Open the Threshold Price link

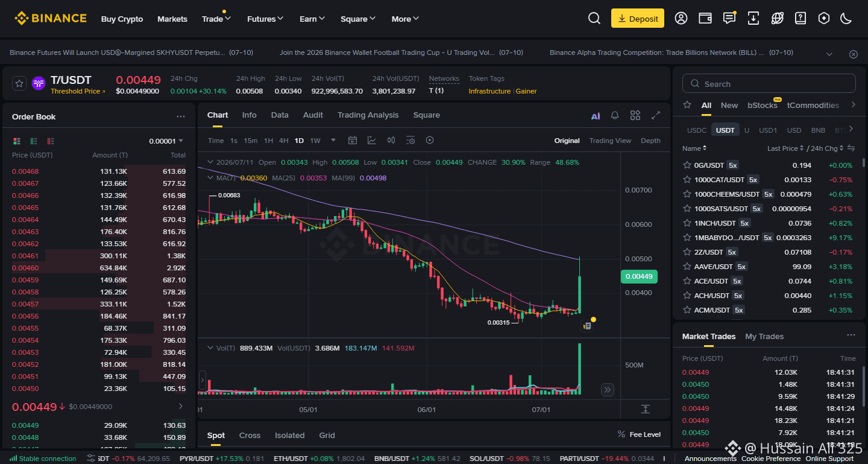78,91
